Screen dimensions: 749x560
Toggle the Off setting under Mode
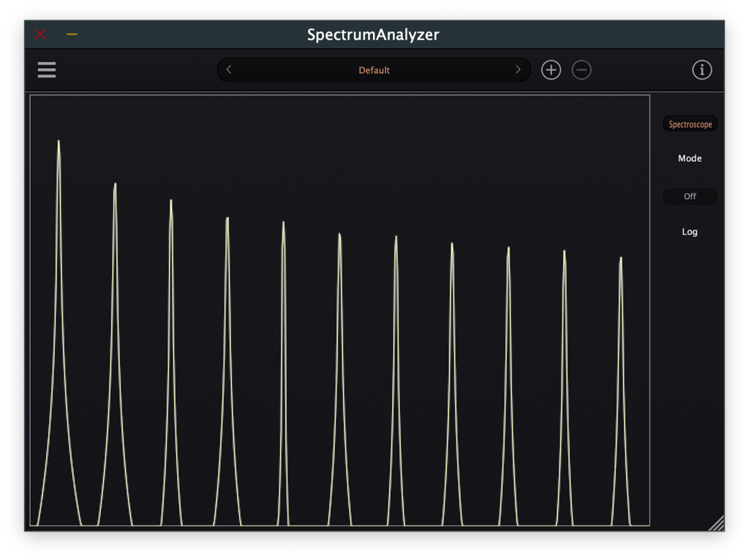689,196
